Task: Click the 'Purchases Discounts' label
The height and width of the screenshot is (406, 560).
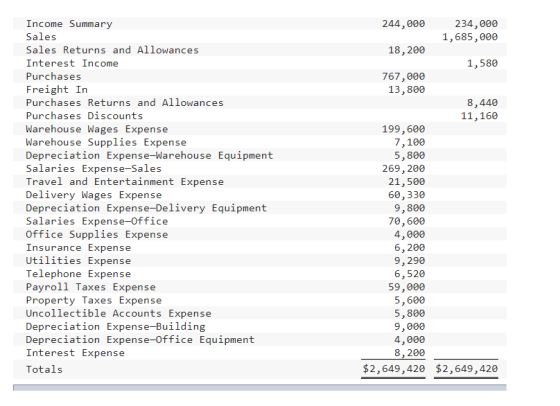Action: (84, 116)
